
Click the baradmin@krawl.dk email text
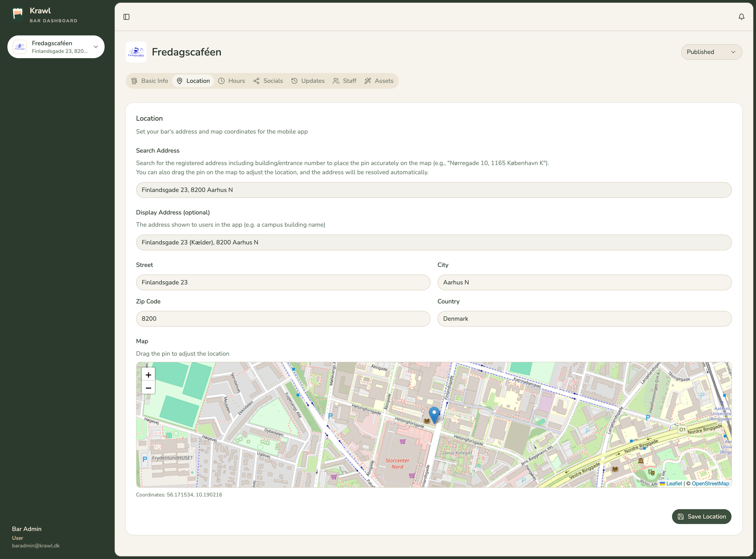click(x=36, y=546)
